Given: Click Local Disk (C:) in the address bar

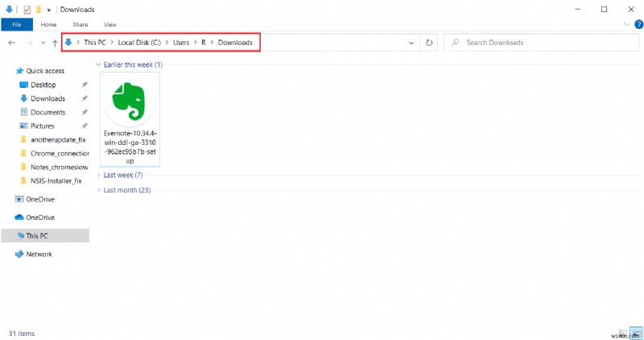Looking at the screenshot, I should coord(139,43).
